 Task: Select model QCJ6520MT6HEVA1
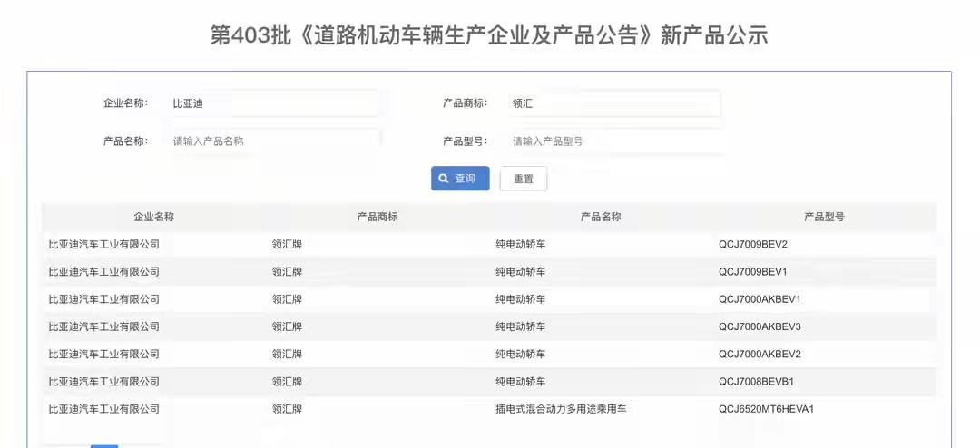tap(766, 409)
